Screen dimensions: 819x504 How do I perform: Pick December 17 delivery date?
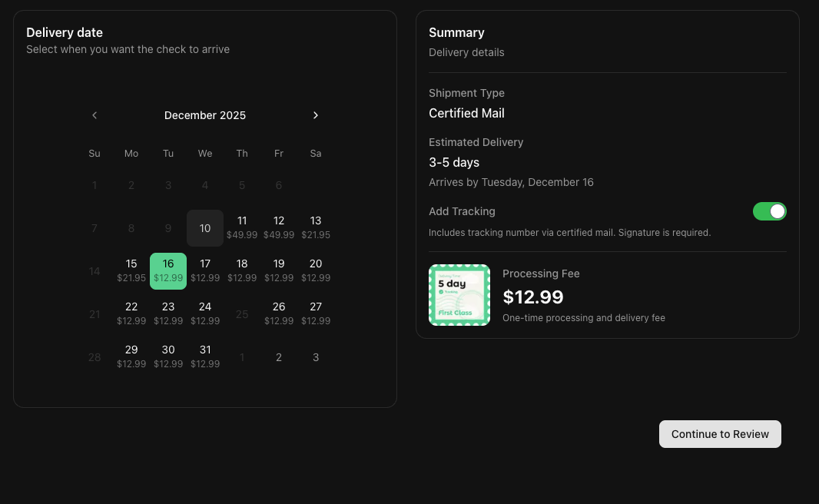pos(205,270)
